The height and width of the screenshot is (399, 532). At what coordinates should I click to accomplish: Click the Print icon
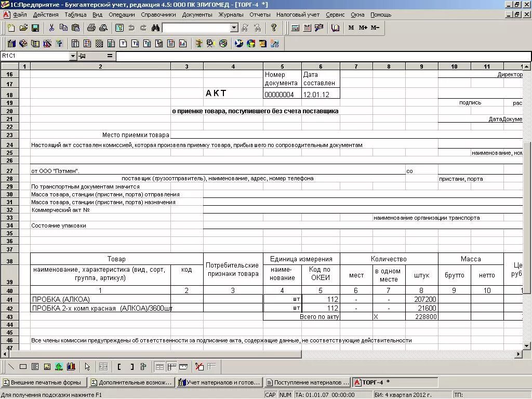[x=91, y=28]
